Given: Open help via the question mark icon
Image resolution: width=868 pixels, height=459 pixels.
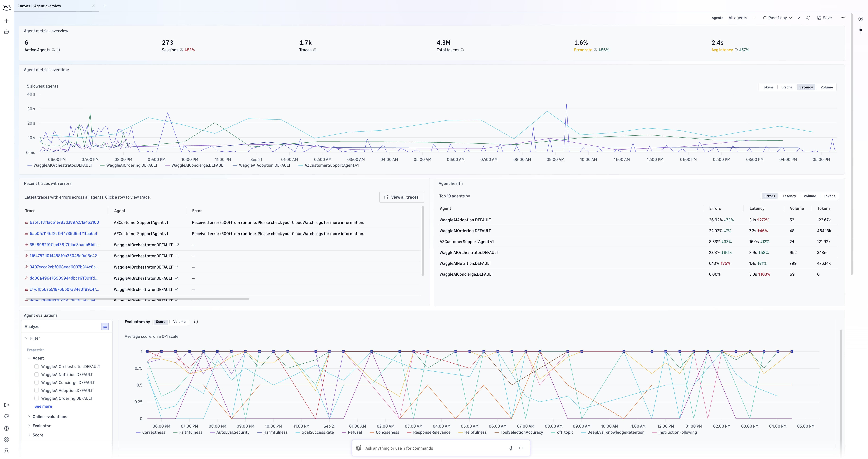Looking at the screenshot, I should click(x=6, y=429).
